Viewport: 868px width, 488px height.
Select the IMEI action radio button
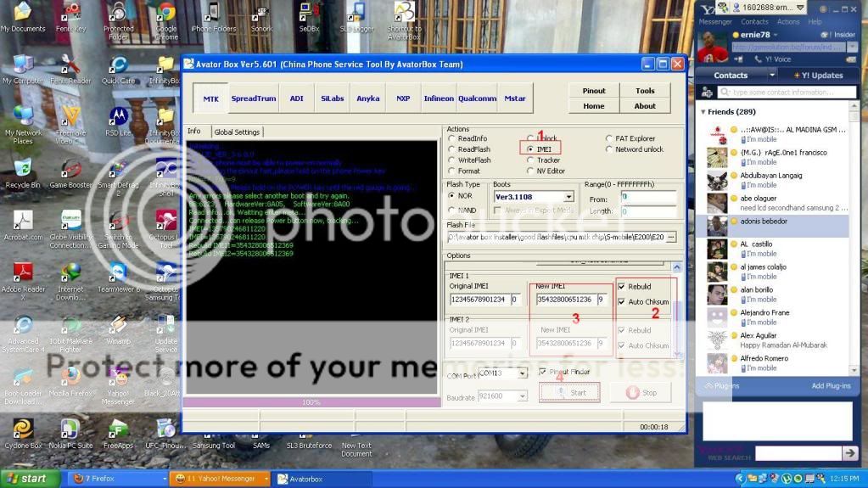point(530,149)
